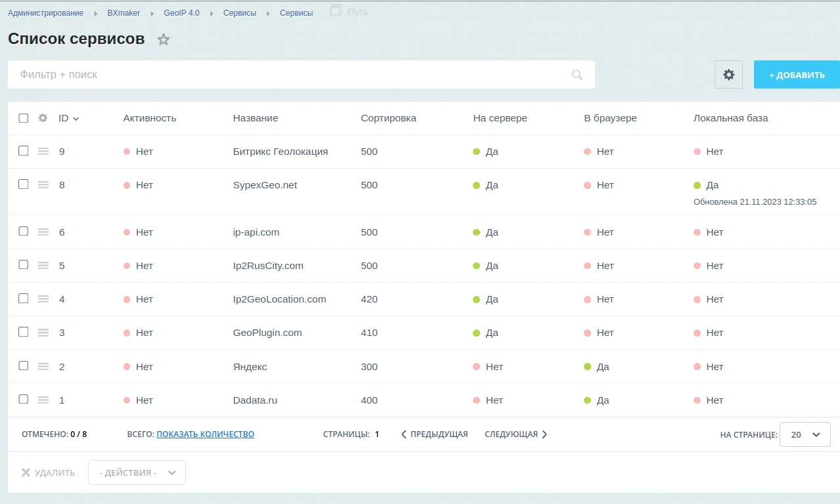Open the row menu for Битрикс Геолокация

click(x=43, y=152)
